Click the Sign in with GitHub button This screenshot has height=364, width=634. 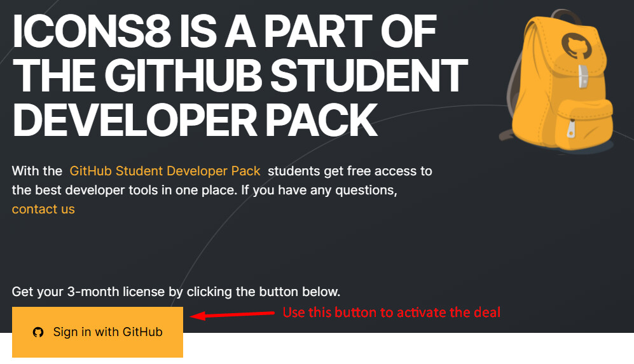coord(97,332)
